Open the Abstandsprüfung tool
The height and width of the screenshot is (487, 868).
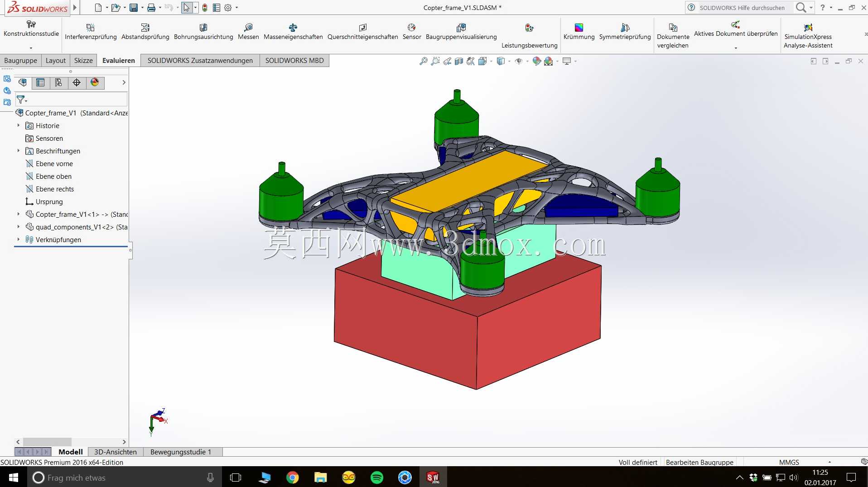(145, 32)
